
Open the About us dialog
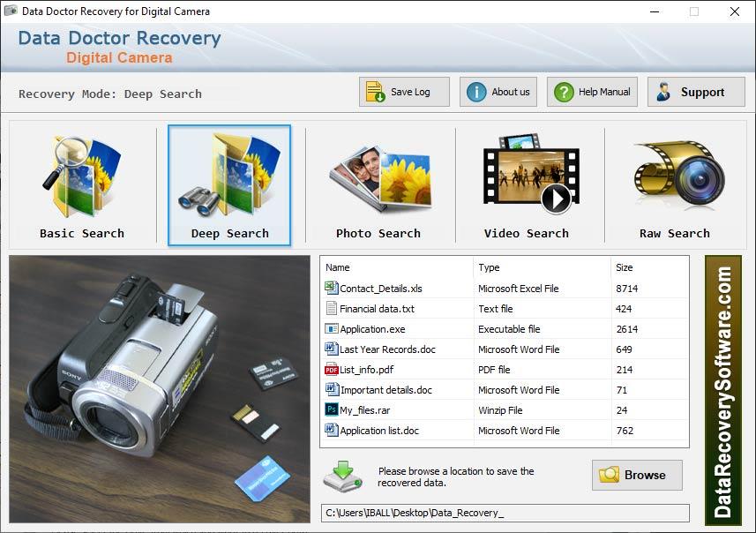pyautogui.click(x=498, y=92)
